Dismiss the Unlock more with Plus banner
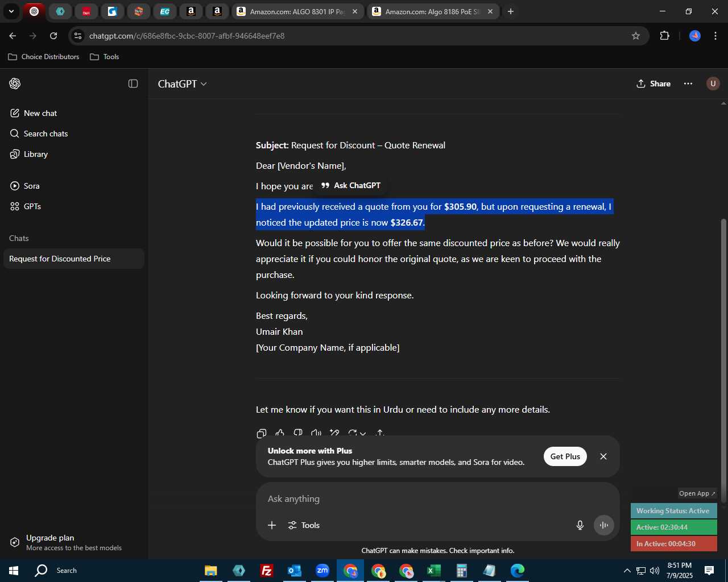This screenshot has width=728, height=582. [x=603, y=456]
